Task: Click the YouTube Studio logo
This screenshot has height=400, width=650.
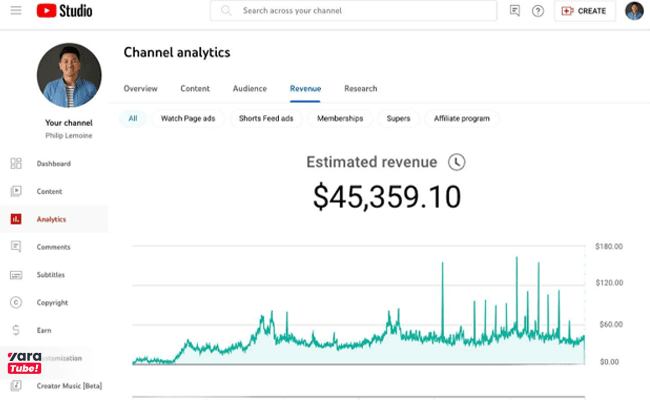Action: [64, 11]
